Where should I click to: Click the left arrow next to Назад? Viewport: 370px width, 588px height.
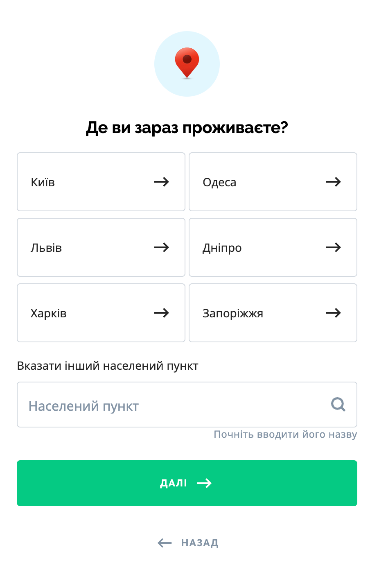coord(165,543)
